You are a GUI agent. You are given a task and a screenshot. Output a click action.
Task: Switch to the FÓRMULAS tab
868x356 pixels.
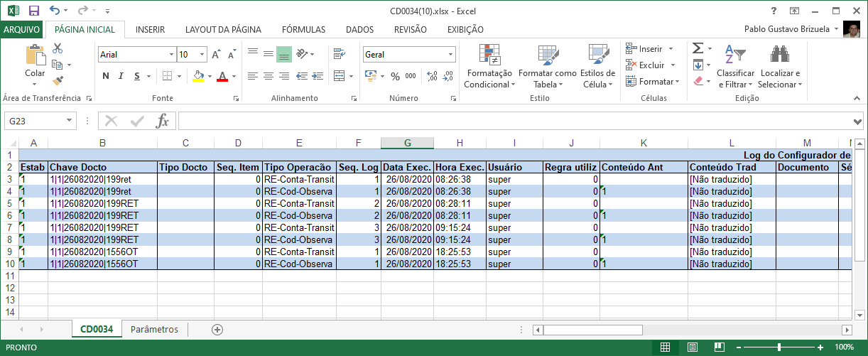click(303, 30)
